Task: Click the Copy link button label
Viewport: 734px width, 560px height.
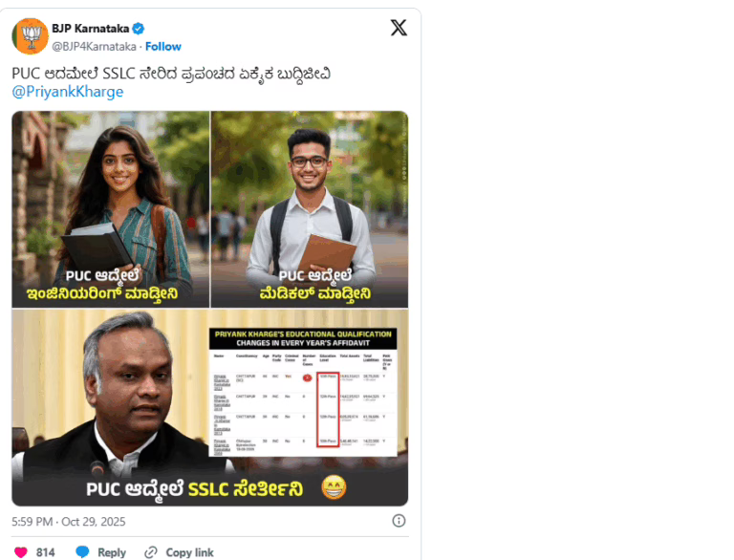Action: click(189, 552)
